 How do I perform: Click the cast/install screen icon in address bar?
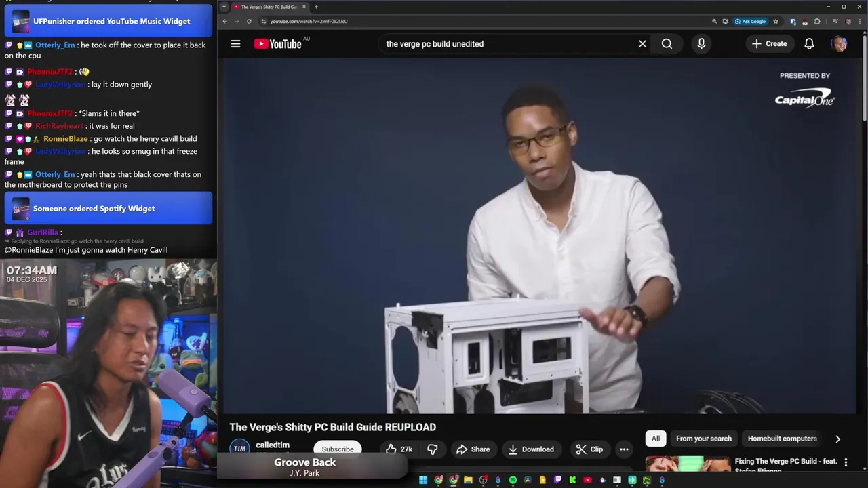point(726,21)
